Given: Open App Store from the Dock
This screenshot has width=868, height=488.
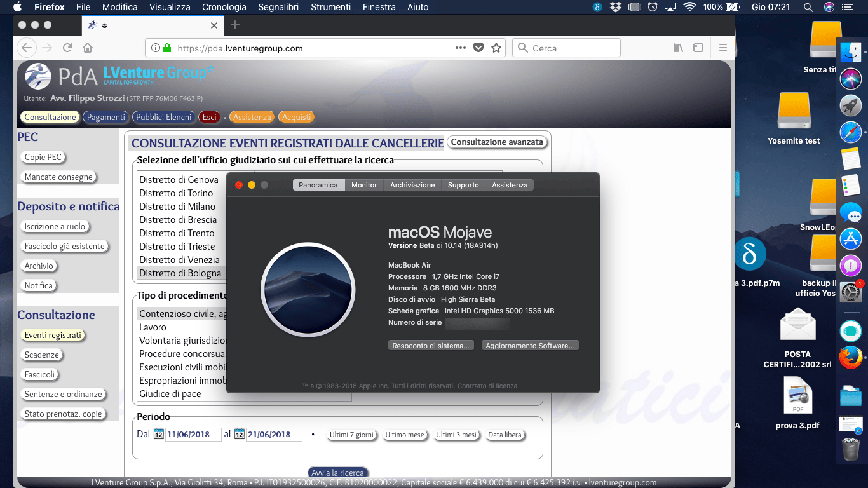Looking at the screenshot, I should pyautogui.click(x=850, y=239).
